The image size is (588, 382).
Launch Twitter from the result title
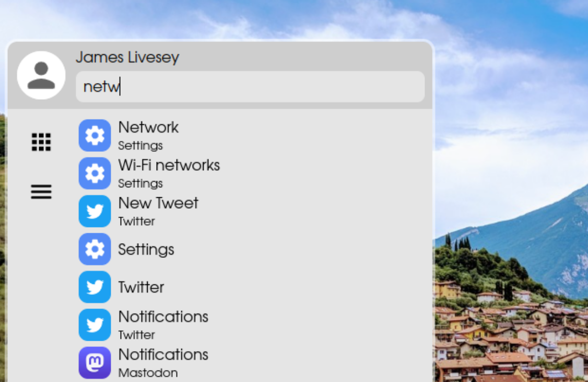[x=141, y=287]
